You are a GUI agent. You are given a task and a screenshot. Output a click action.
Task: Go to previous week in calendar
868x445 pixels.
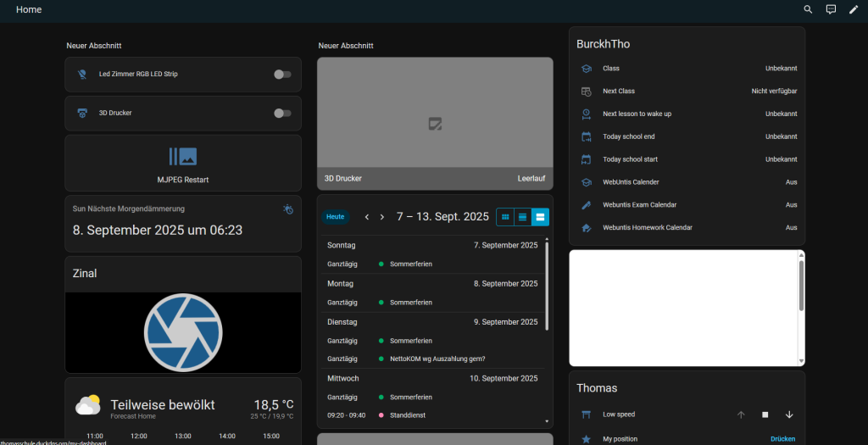367,217
